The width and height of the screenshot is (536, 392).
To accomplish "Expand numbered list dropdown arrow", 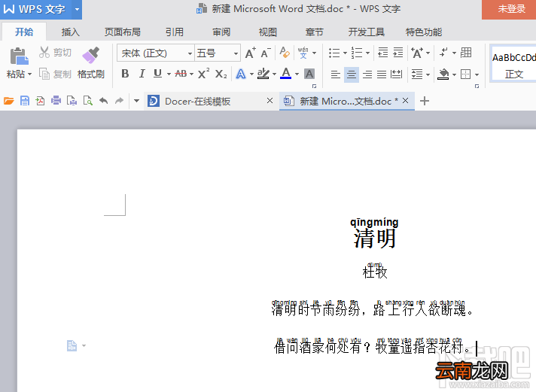I will [368, 53].
